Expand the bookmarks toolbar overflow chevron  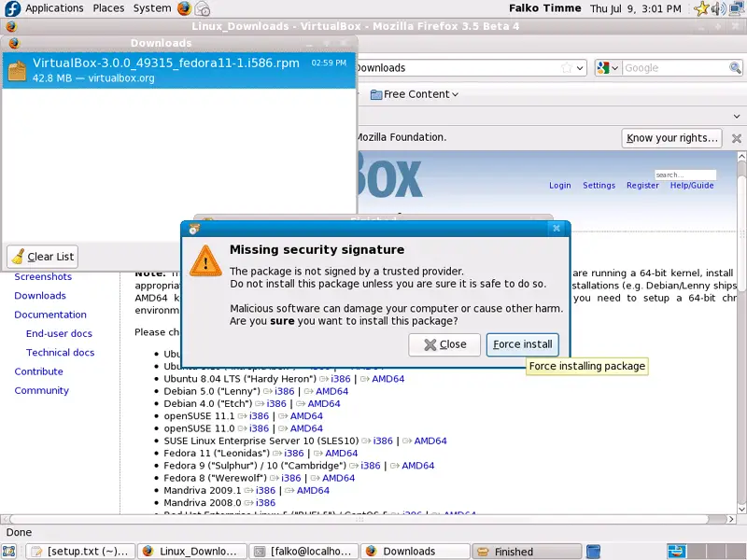[737, 116]
